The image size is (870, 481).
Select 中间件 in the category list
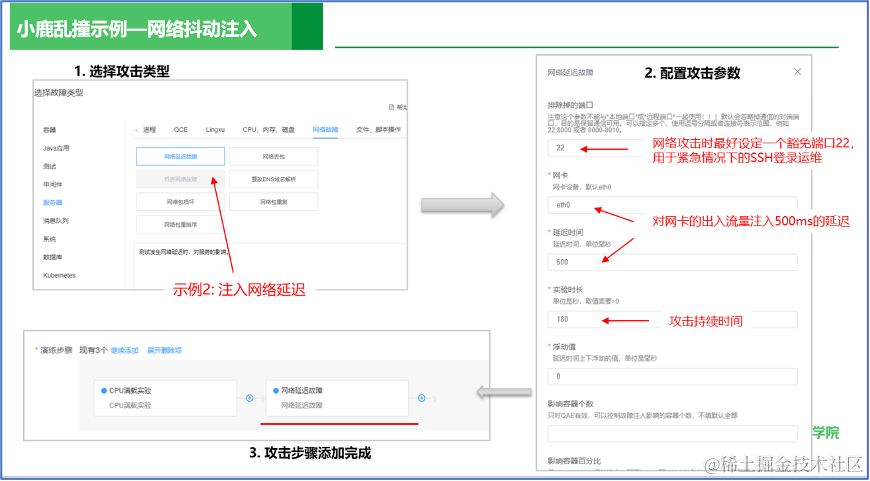coord(53,185)
